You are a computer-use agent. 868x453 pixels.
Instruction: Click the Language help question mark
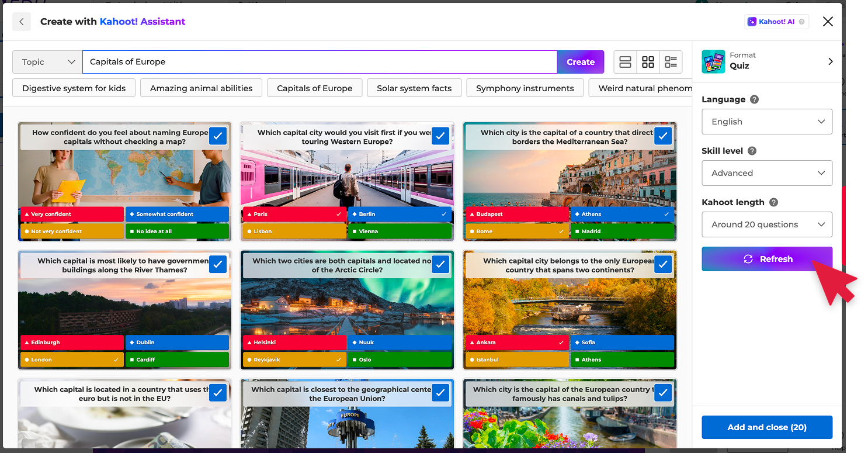tap(754, 99)
